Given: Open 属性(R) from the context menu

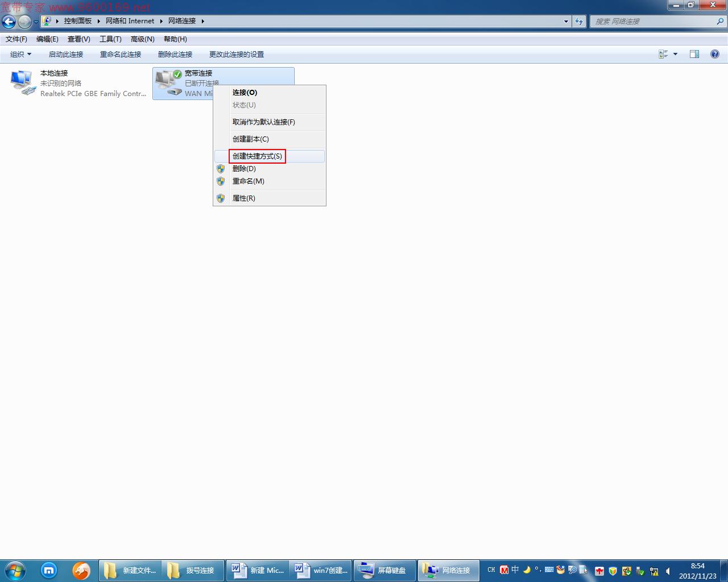Looking at the screenshot, I should pyautogui.click(x=244, y=198).
